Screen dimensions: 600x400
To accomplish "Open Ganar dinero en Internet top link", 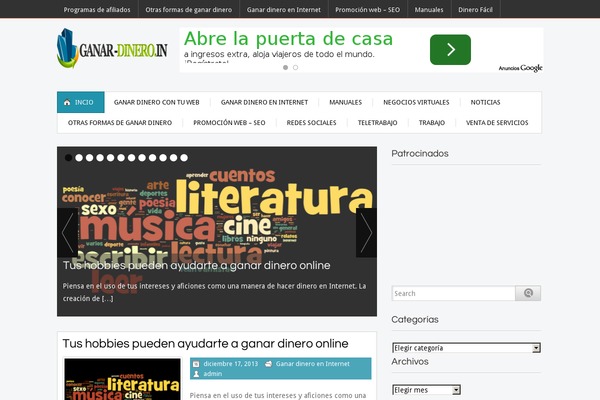I will click(284, 10).
